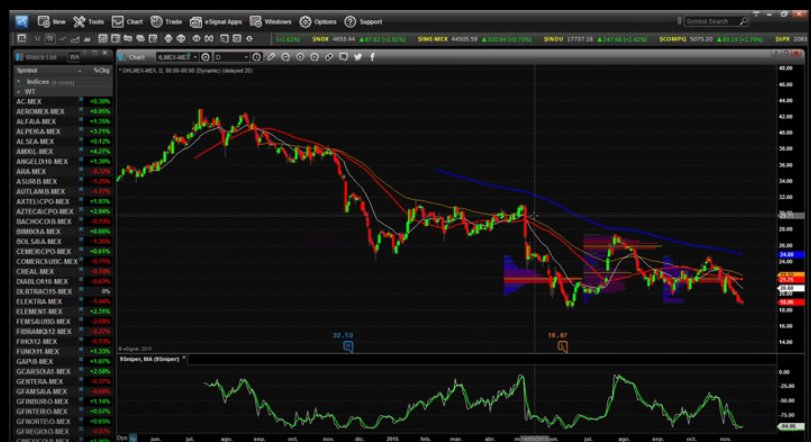Select CEMEXCPO-MEX row
The image size is (811, 442).
pyautogui.click(x=64, y=252)
